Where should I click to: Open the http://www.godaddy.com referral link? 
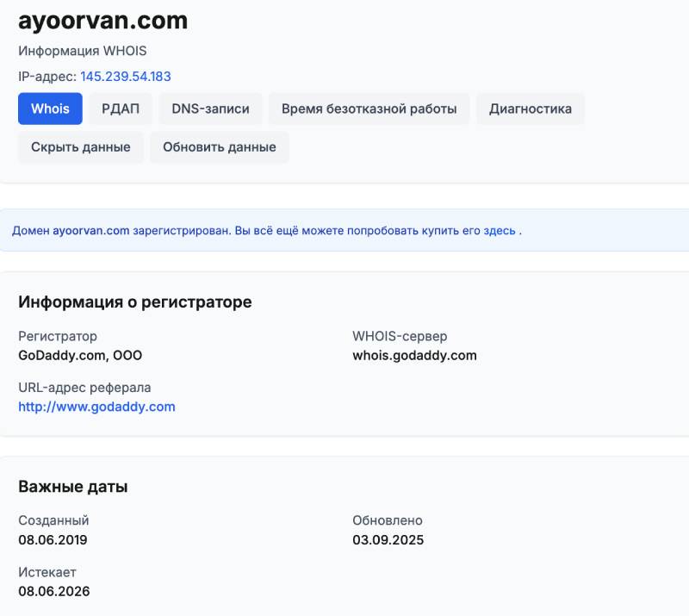coord(96,406)
